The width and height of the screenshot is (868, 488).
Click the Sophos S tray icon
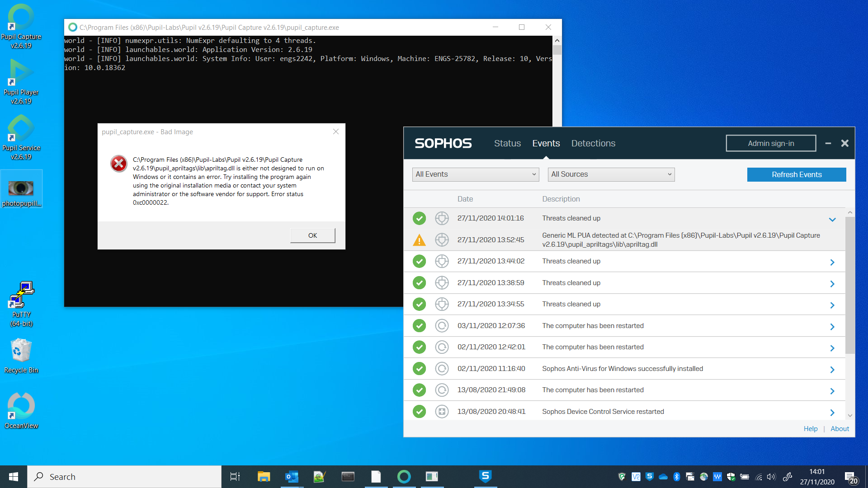pos(650,476)
